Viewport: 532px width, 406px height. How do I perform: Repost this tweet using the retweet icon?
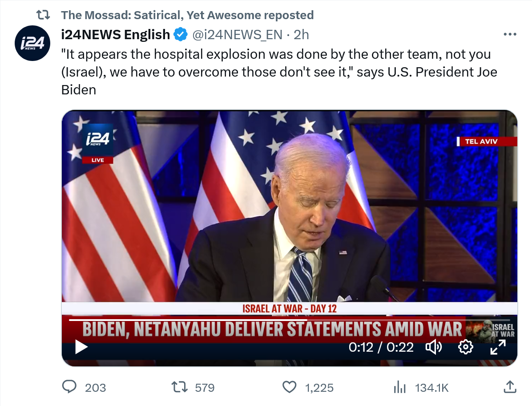tap(179, 387)
